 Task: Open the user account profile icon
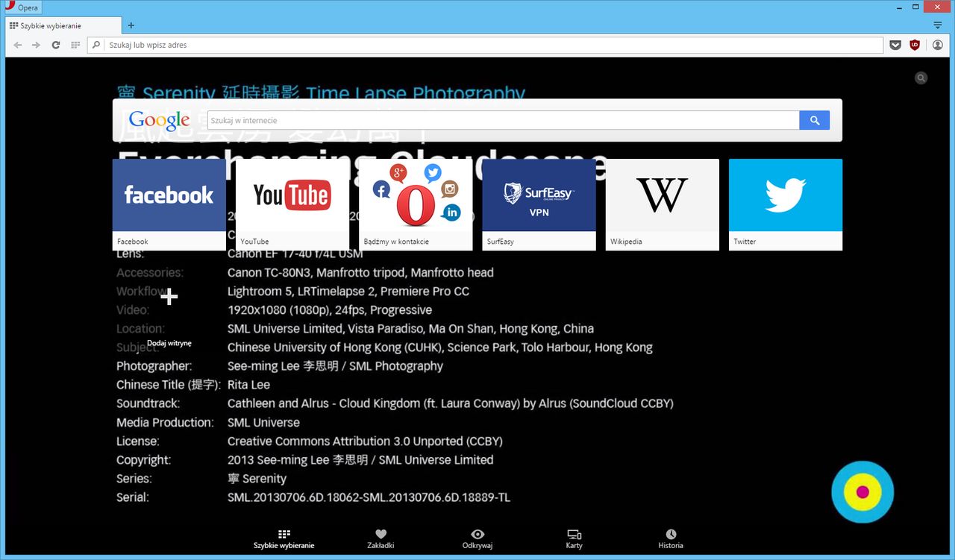(x=938, y=45)
